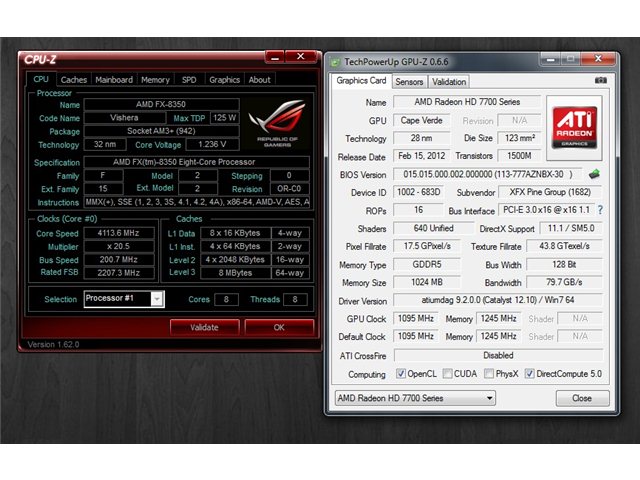
Task: Click the Bandwidth value 79.7 GB/s
Action: point(564,282)
